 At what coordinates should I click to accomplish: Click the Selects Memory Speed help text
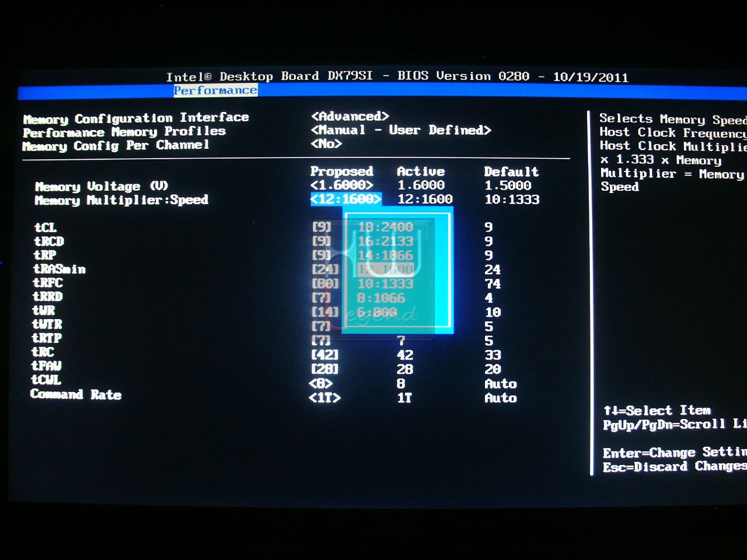673,118
